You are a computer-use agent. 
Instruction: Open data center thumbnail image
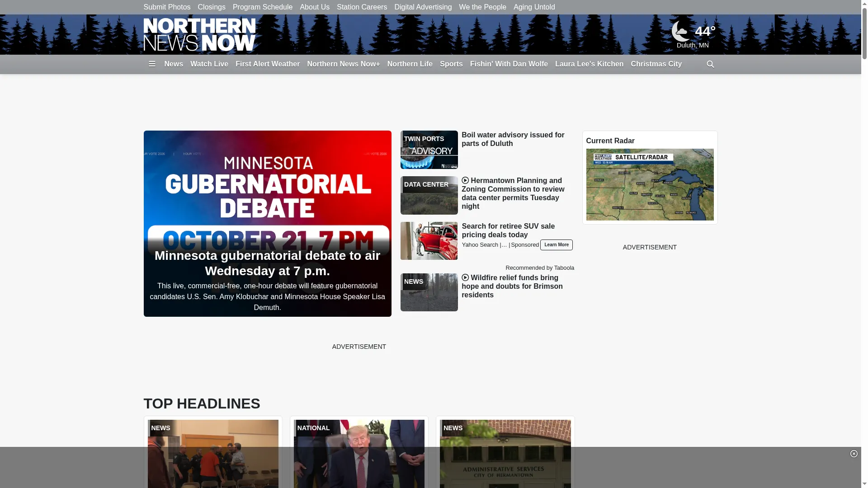pos(429,196)
